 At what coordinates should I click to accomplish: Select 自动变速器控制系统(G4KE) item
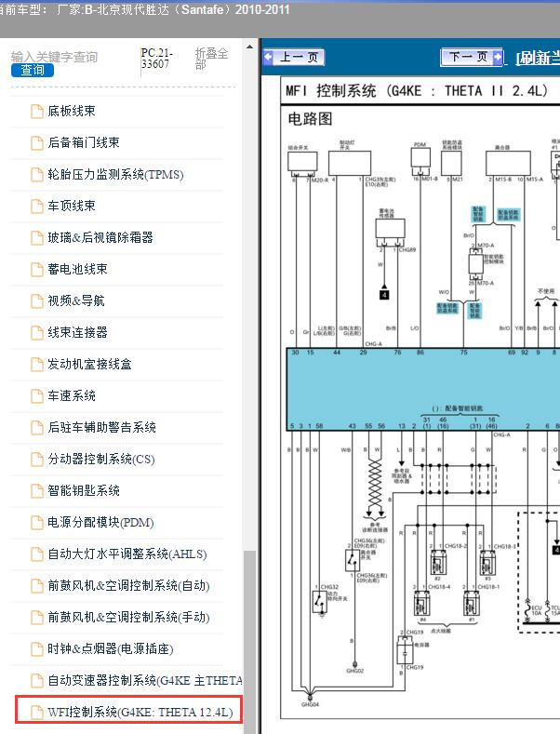point(145,680)
